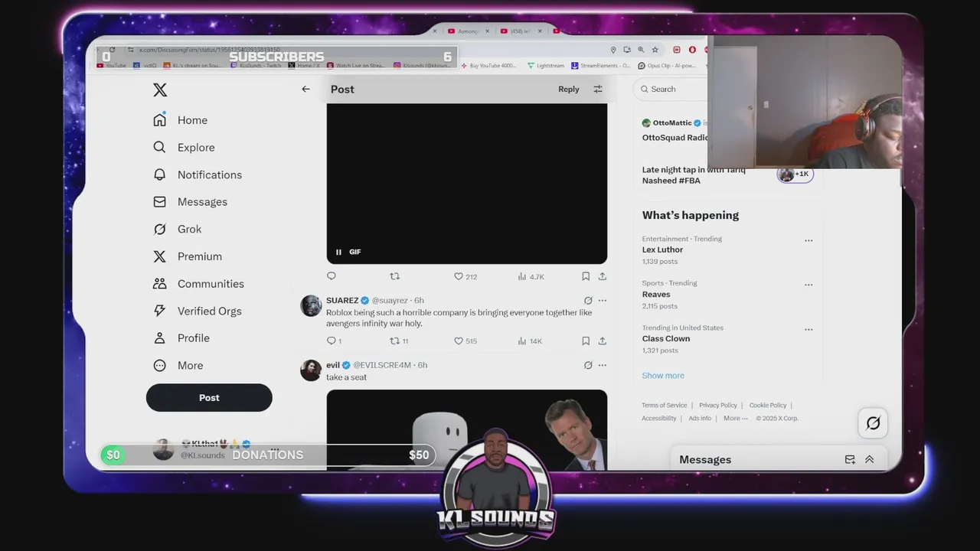Open evil's profile avatar
Screen dimensions: 980x551
click(311, 370)
